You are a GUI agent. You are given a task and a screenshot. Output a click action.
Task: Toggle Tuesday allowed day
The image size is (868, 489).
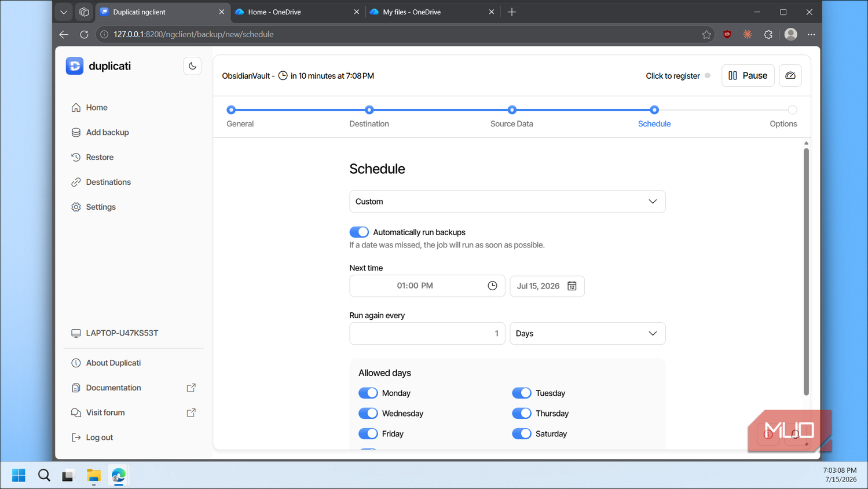click(x=522, y=393)
